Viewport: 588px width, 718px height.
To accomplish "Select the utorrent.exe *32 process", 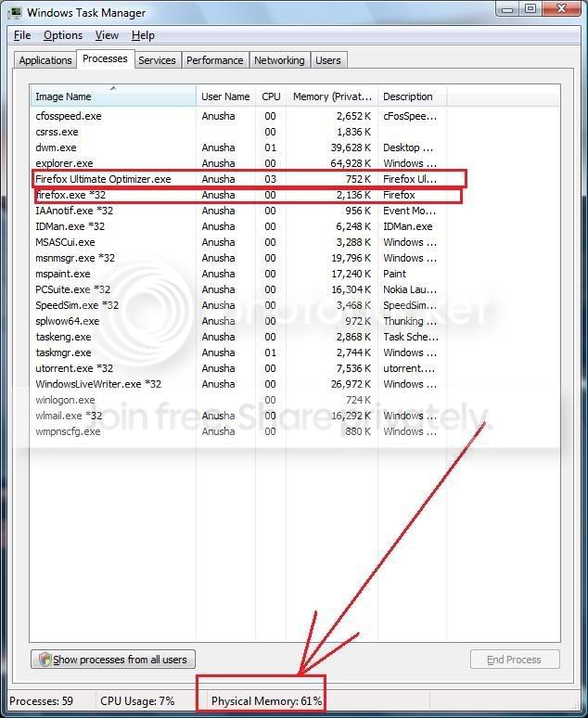I will (x=238, y=368).
